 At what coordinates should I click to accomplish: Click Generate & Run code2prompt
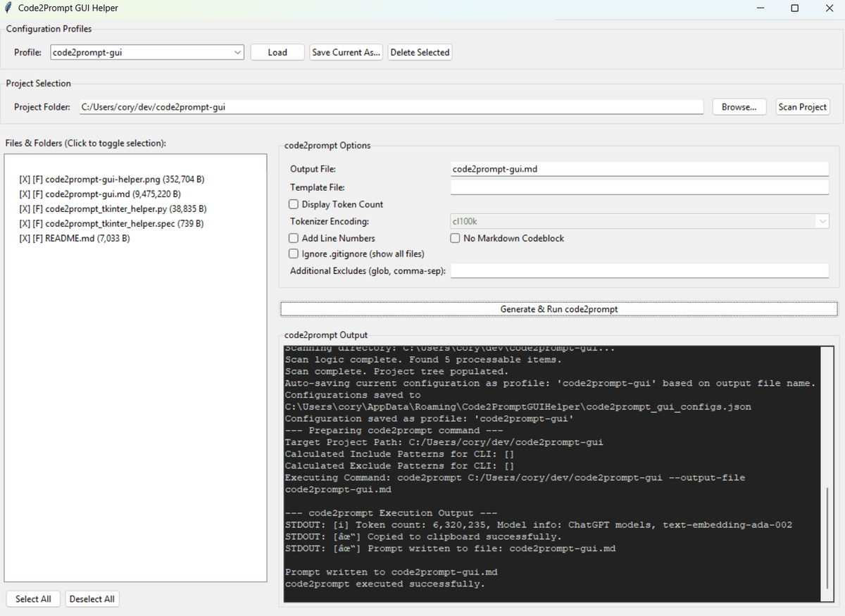559,308
